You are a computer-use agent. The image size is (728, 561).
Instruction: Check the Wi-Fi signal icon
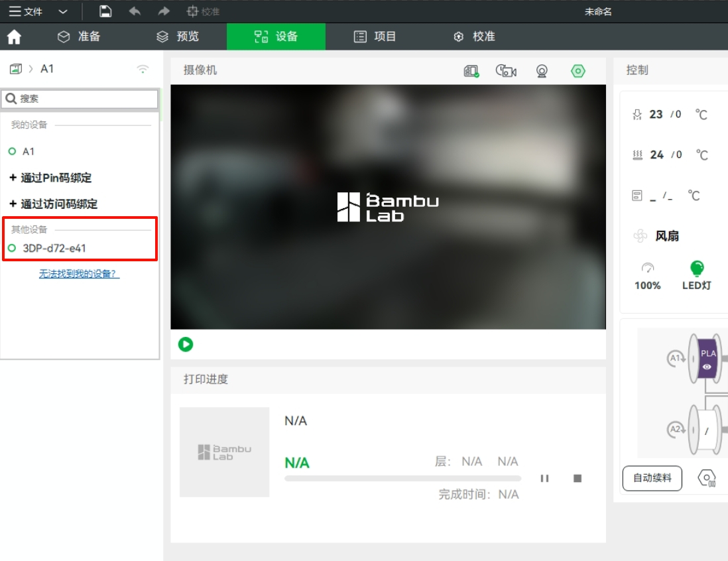(x=143, y=69)
